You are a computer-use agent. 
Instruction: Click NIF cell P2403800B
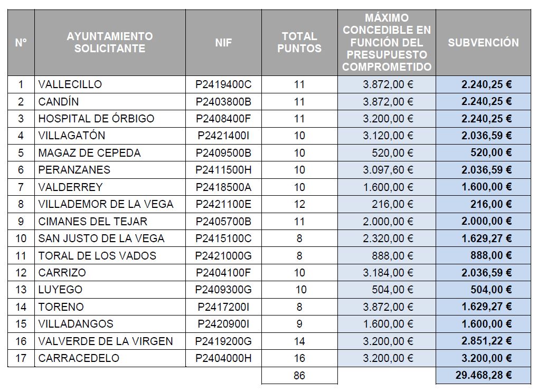click(x=224, y=102)
